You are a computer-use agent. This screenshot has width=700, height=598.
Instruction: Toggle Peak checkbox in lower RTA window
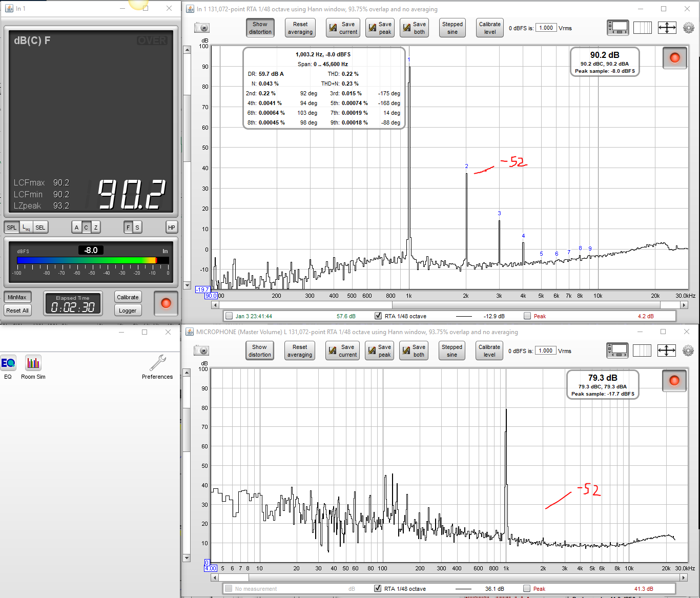click(x=527, y=589)
